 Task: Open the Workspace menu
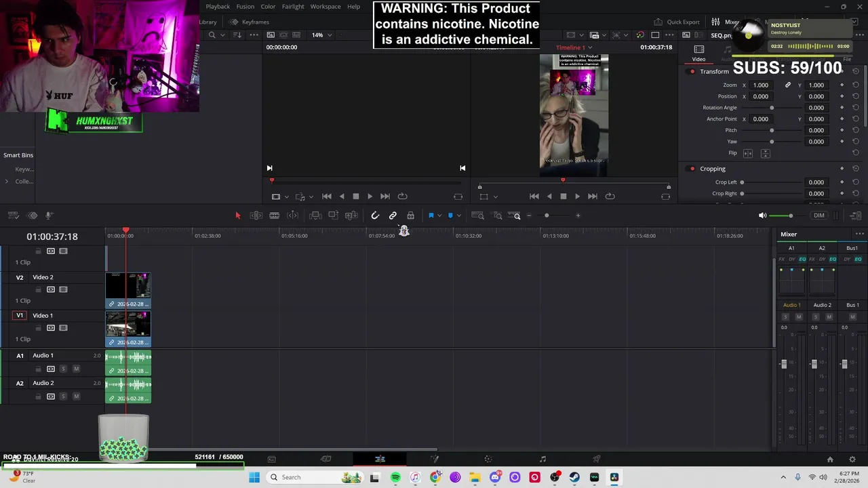coord(325,7)
